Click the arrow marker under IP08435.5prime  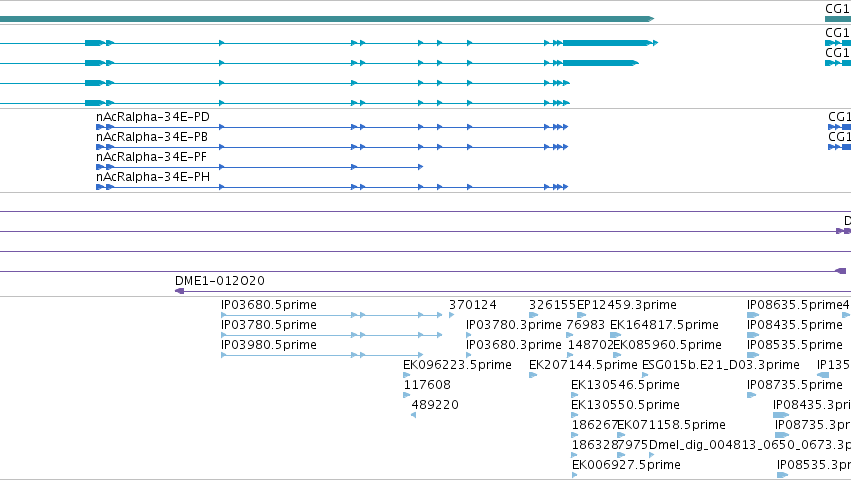tap(753, 335)
